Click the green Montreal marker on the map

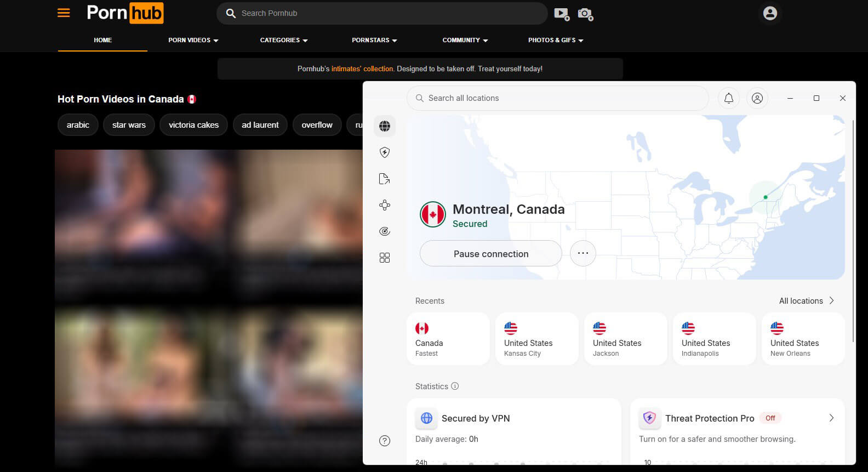[766, 197]
